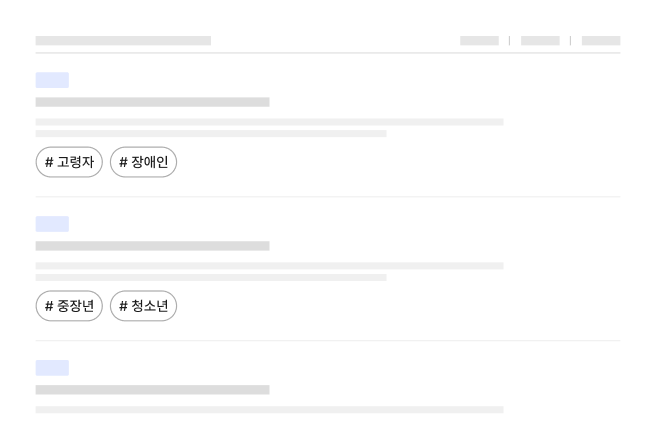The width and height of the screenshot is (656, 431).
Task: Click the "# 중장년" hashtag chip
Action: [69, 306]
